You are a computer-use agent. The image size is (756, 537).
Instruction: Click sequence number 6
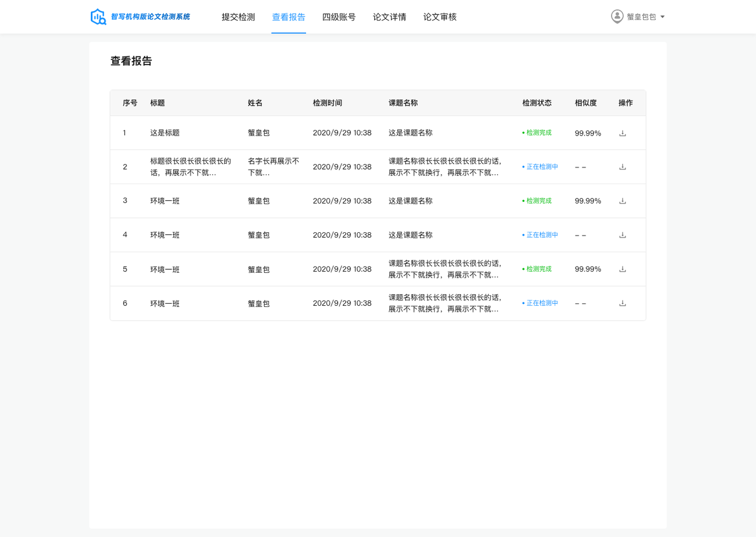[x=125, y=304]
